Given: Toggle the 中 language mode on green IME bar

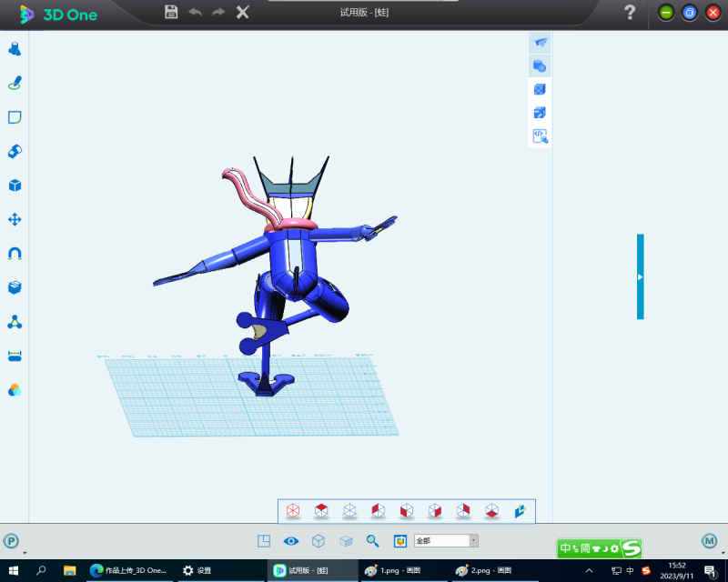Looking at the screenshot, I should coord(565,548).
